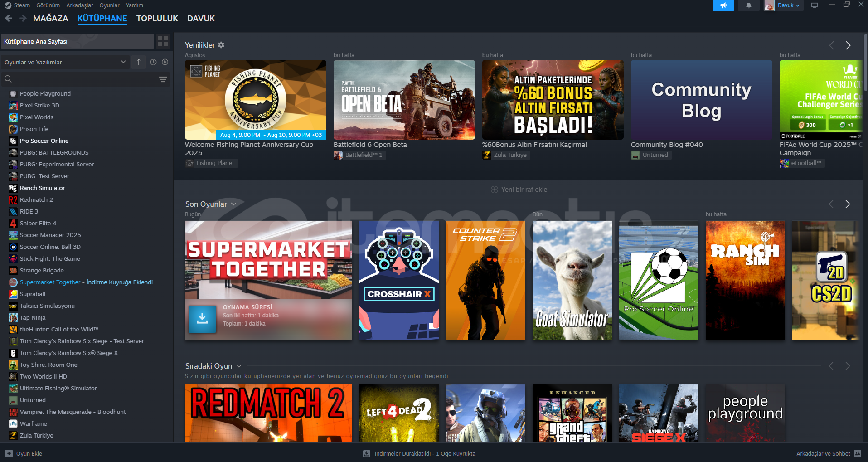Click Kütüphane Ana Sayfası button
This screenshot has width=868, height=462.
tap(77, 41)
